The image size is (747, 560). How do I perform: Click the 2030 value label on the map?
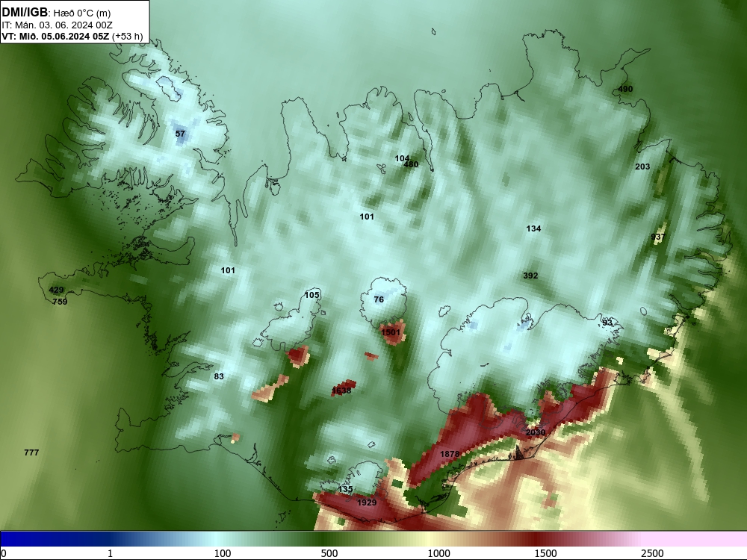(536, 433)
